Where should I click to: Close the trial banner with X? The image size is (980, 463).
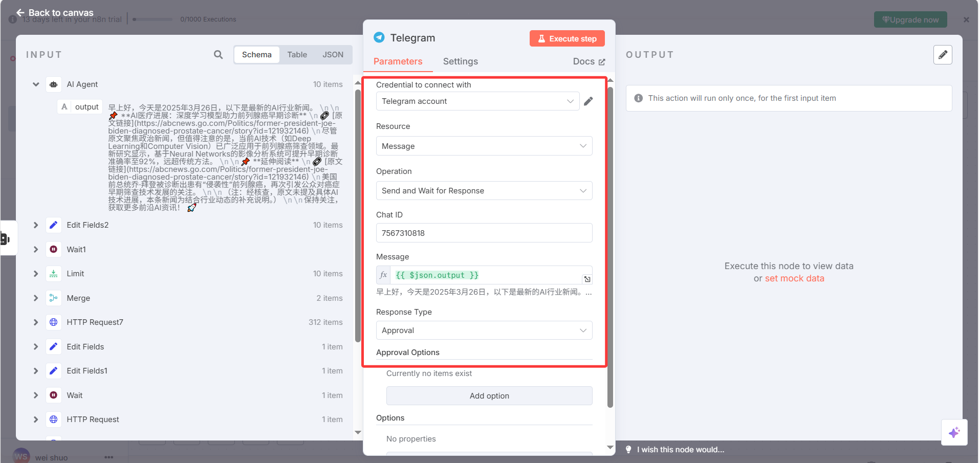(966, 19)
